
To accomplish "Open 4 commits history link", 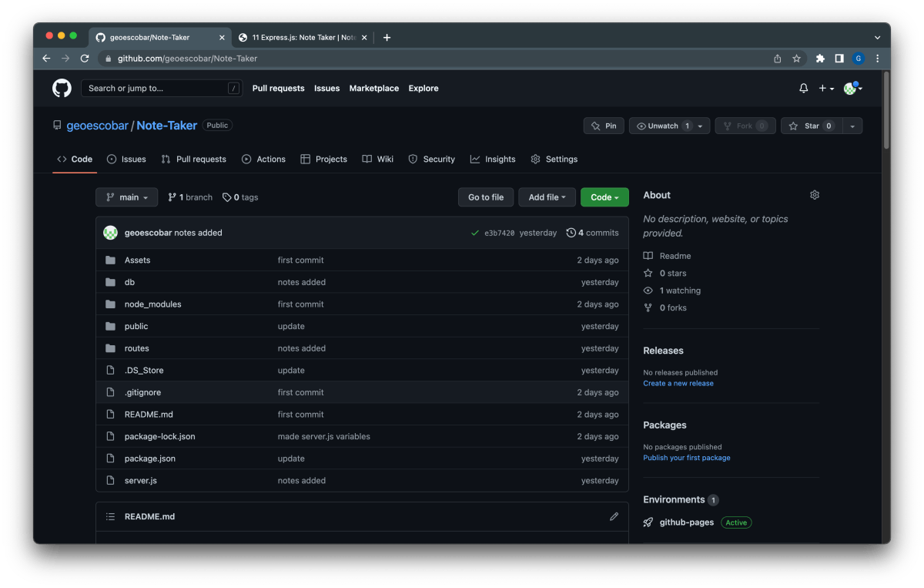I will [592, 233].
